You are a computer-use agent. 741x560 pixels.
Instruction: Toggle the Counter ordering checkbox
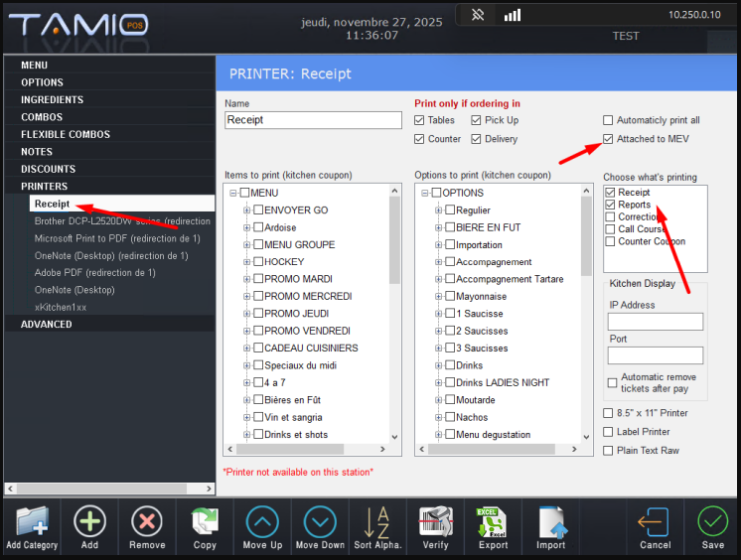click(x=419, y=139)
